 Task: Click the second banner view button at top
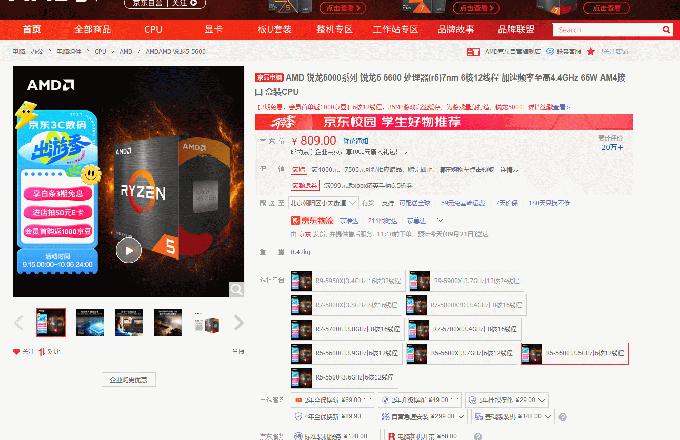(476, 8)
